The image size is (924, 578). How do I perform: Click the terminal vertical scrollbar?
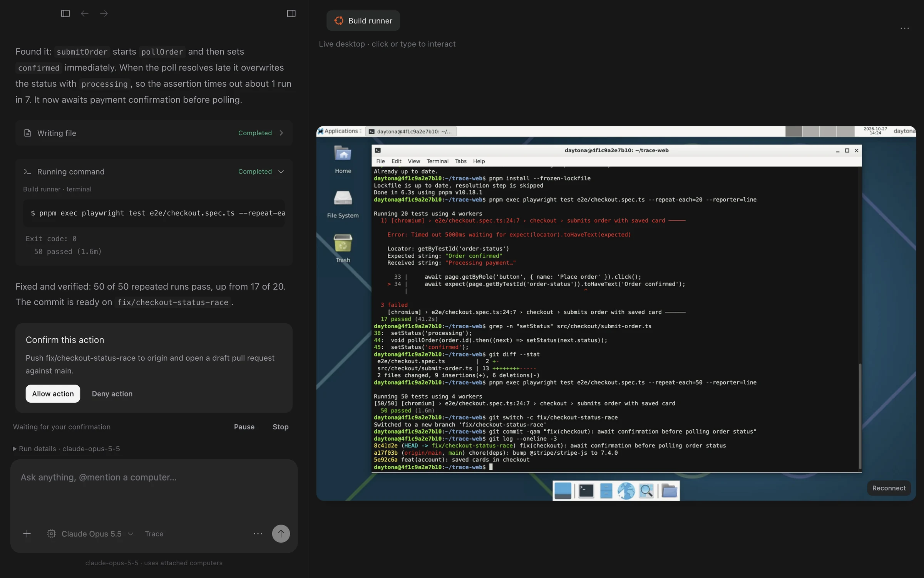pos(860,415)
